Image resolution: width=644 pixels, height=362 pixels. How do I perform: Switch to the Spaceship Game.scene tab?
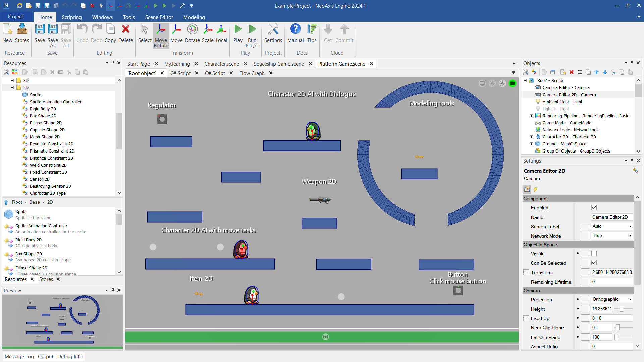[278, 64]
